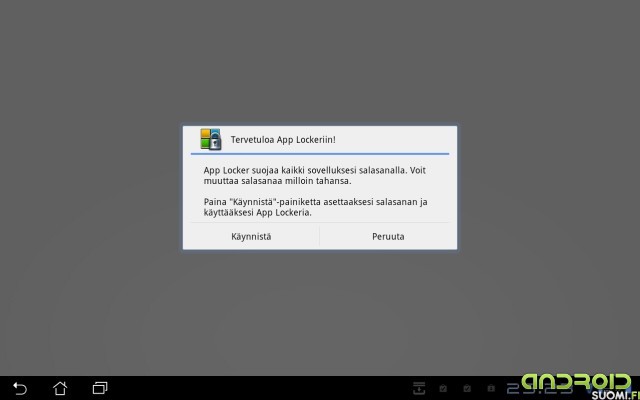
Task: Click the "Paina "Käynnistä"-painiketta" instruction text
Action: (316, 207)
